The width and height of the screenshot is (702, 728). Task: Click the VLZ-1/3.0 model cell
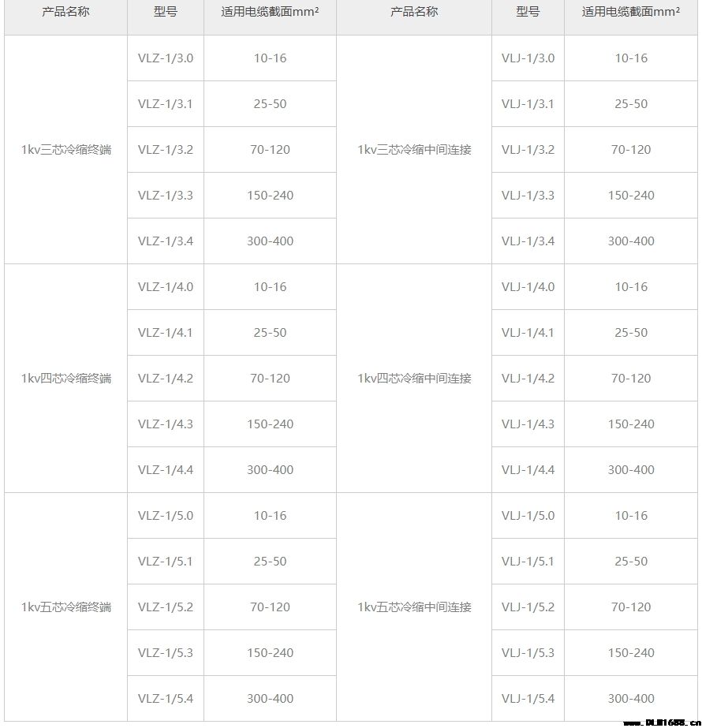tap(166, 58)
